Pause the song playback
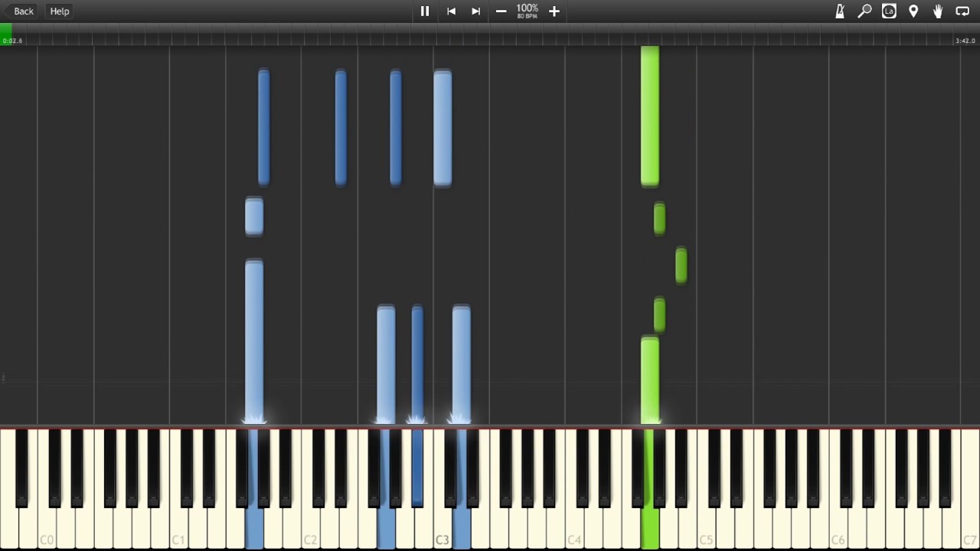This screenshot has width=980, height=551. pyautogui.click(x=425, y=11)
